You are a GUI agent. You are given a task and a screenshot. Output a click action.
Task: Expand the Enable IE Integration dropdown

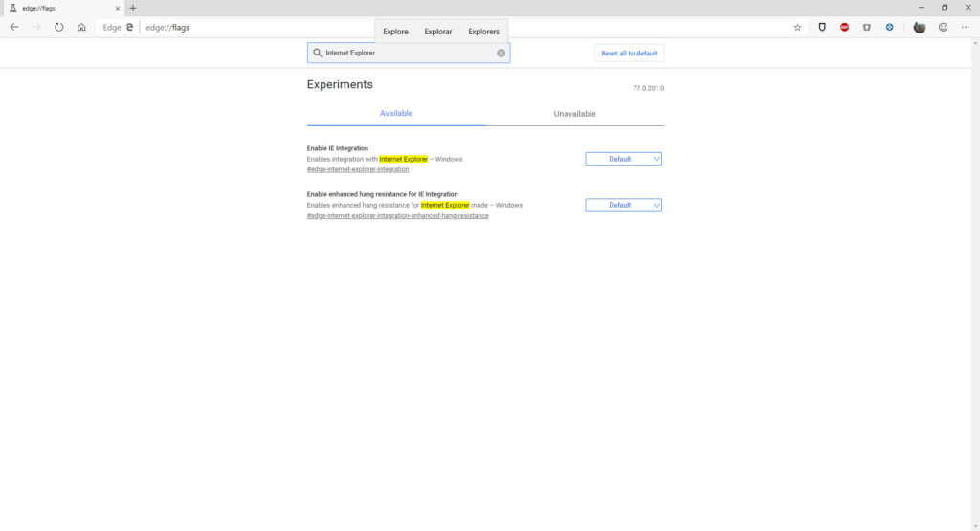623,159
